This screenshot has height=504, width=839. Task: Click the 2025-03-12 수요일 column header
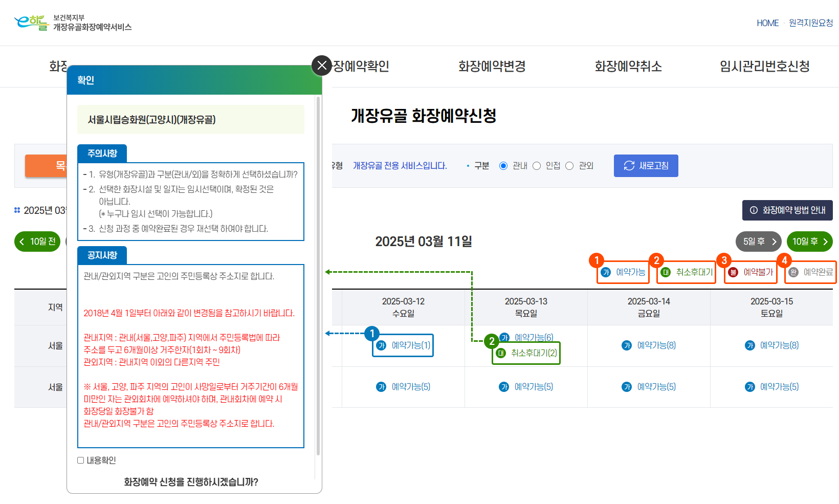[x=403, y=307]
